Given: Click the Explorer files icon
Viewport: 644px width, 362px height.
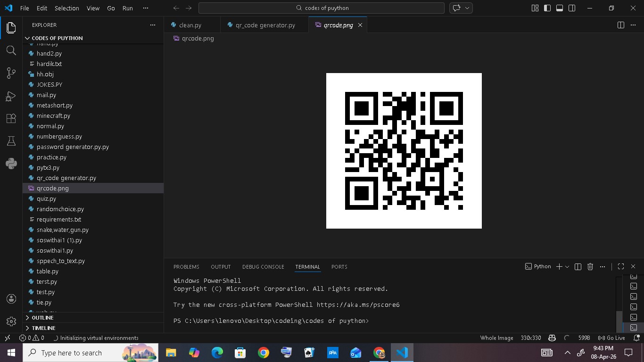Looking at the screenshot, I should tap(11, 27).
